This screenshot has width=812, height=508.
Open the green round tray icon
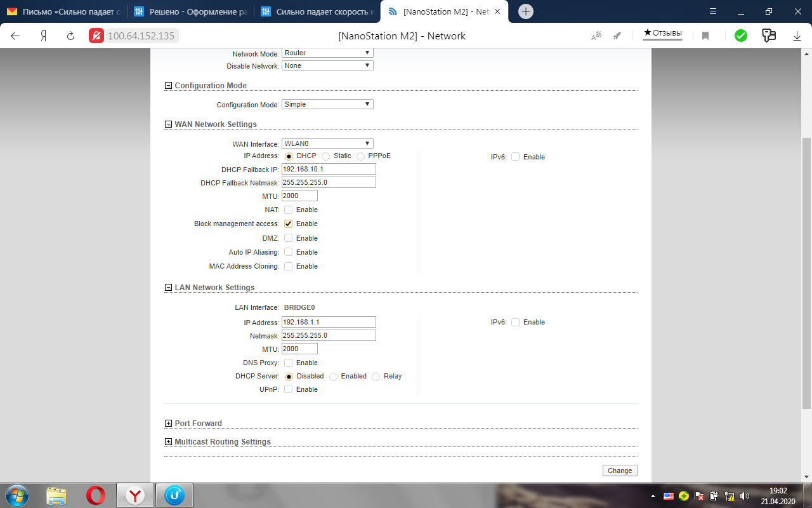point(684,495)
